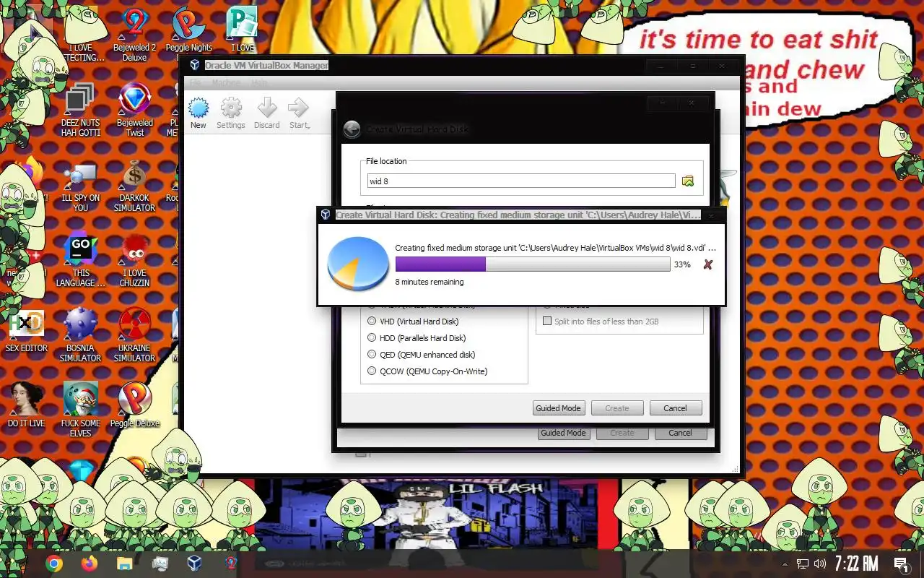The height and width of the screenshot is (578, 924).
Task: Toggle Split into files of less than 2GB
Action: [601, 322]
